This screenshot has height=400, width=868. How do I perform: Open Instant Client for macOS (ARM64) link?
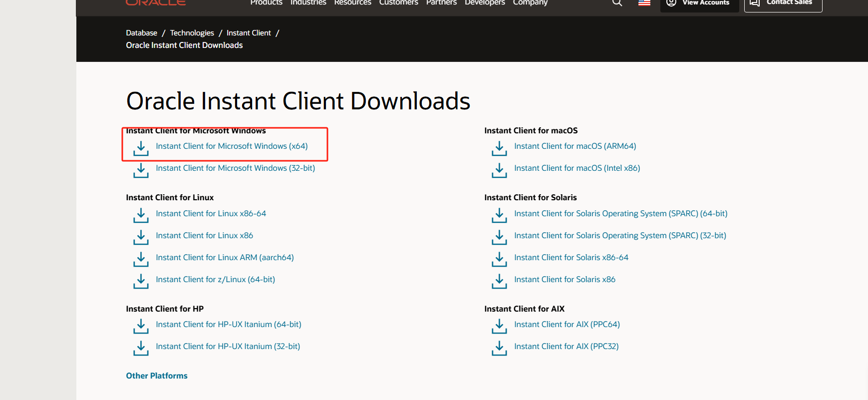576,146
